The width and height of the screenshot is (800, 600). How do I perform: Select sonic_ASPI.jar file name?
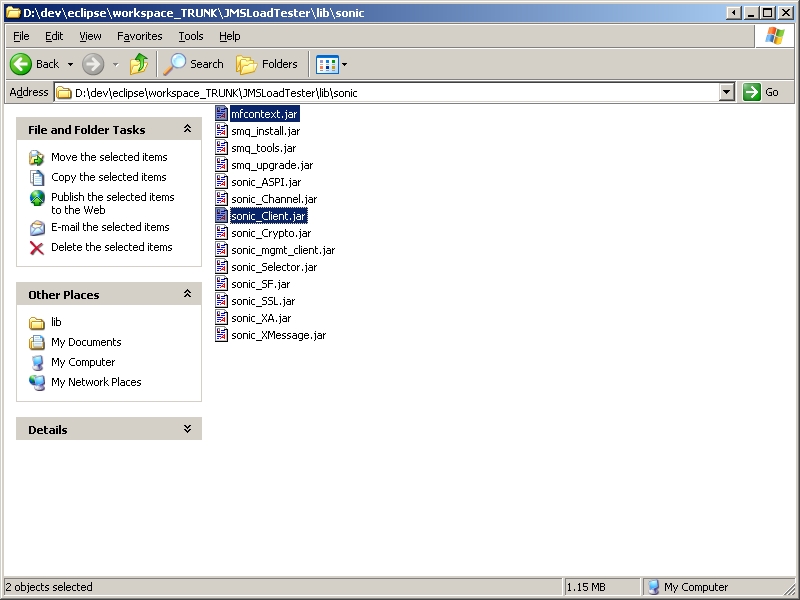[x=266, y=182]
